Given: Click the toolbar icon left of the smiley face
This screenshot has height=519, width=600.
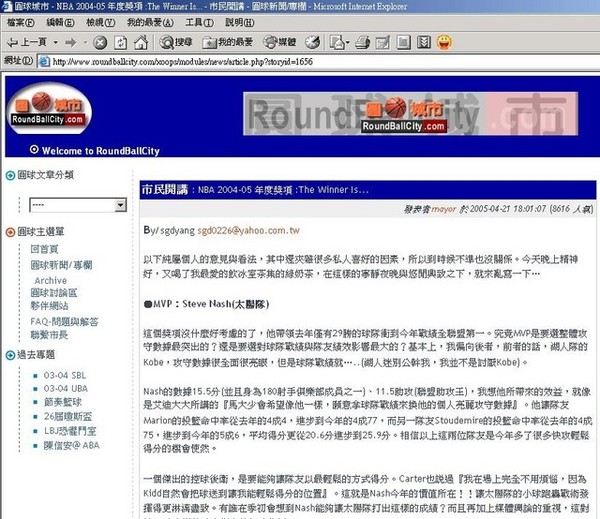Looking at the screenshot, I should 424,42.
